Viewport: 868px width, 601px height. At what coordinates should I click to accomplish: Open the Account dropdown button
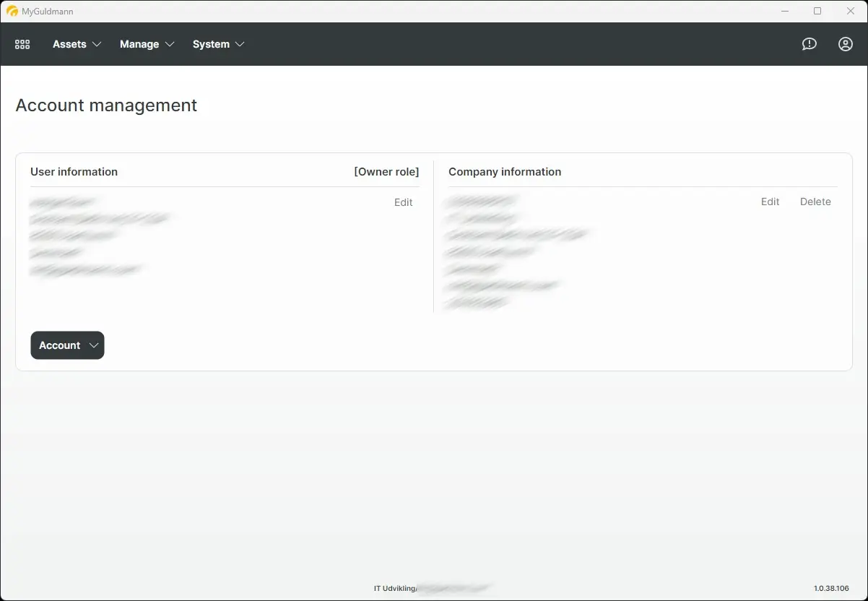tap(67, 345)
